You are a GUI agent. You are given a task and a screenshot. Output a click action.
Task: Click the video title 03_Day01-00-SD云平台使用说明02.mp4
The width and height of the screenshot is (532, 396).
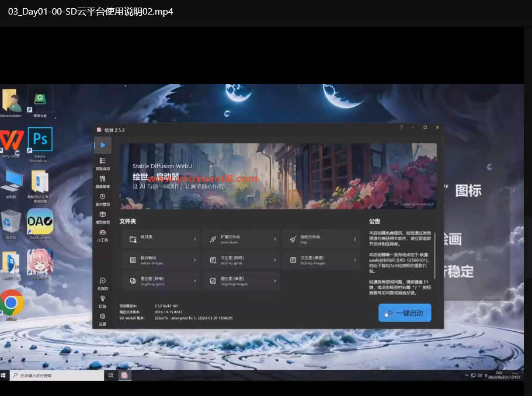[x=91, y=12]
